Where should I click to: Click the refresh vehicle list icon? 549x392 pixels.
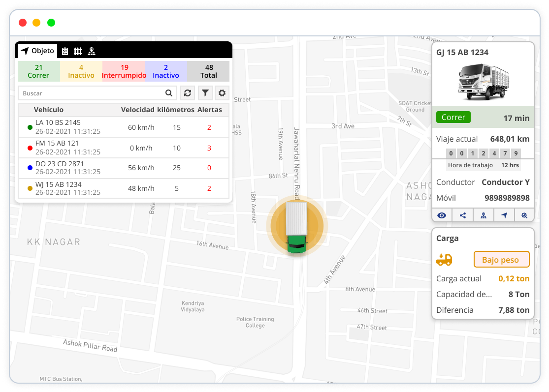(x=188, y=93)
